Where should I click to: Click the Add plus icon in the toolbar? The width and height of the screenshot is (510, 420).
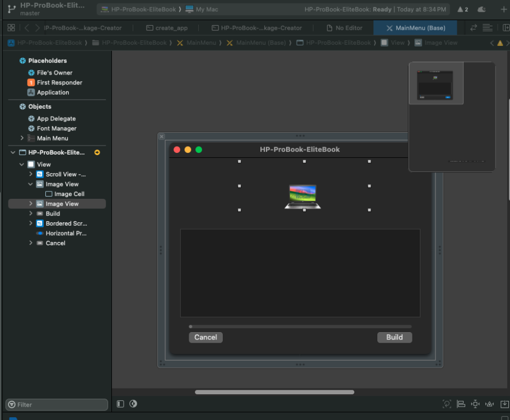[503, 9]
